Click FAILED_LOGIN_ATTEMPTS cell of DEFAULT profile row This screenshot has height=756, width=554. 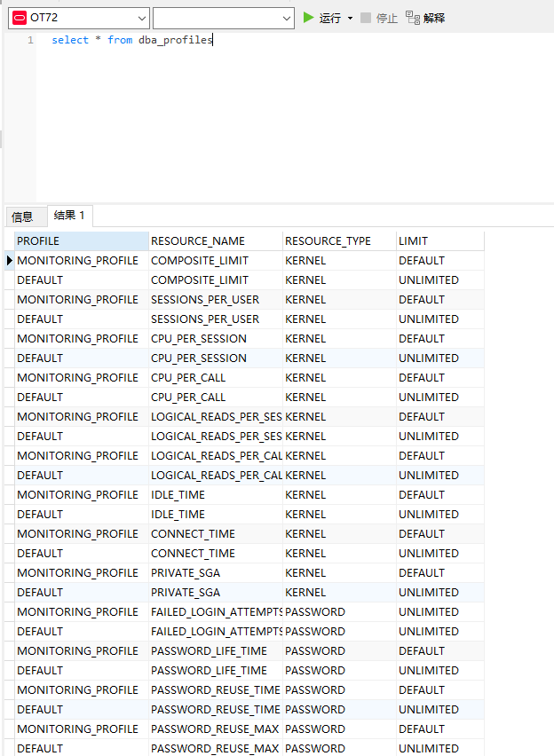click(x=216, y=632)
